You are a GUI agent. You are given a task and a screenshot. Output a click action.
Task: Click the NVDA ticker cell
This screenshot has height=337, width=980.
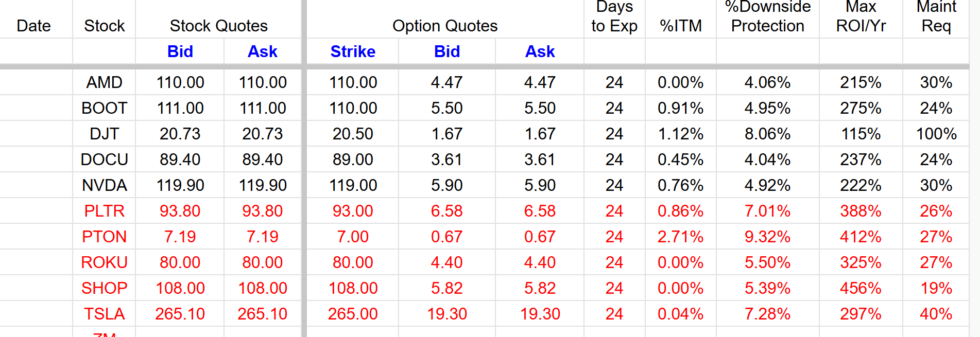tap(104, 185)
